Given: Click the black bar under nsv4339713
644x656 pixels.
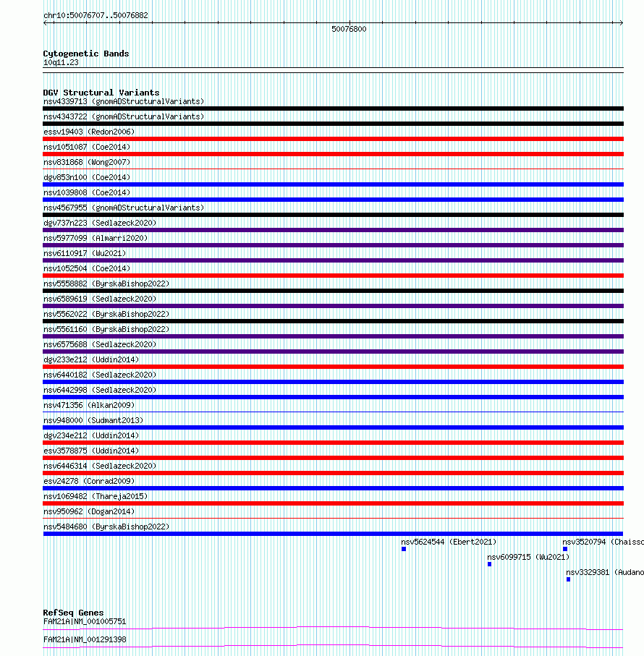Looking at the screenshot, I should point(333,108).
